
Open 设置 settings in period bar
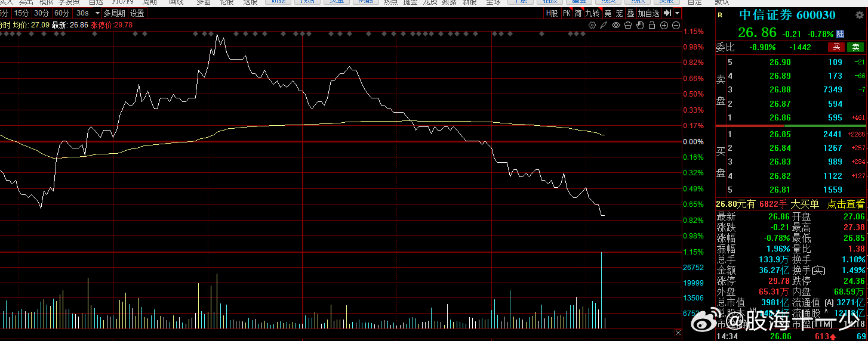click(x=137, y=13)
